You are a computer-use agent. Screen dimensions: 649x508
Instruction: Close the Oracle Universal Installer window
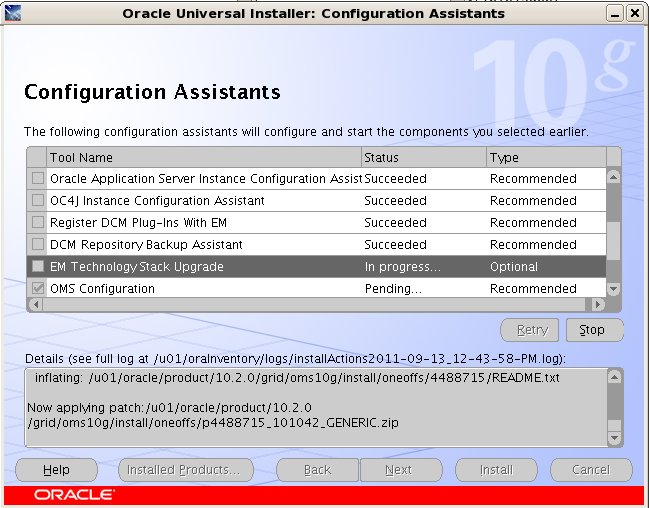coord(635,14)
